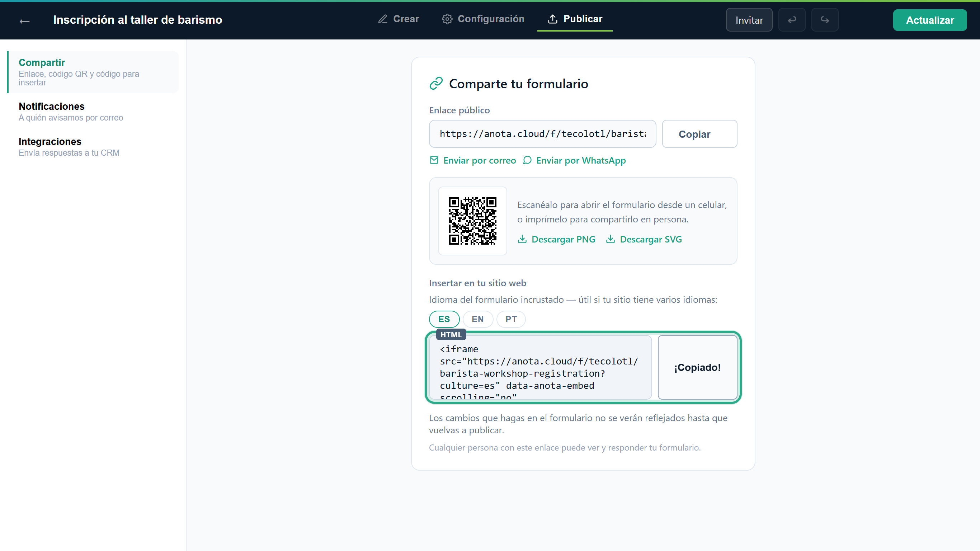Click the form title Inscripción al taller de barismo
Screen dimensions: 980x551
pos(137,20)
